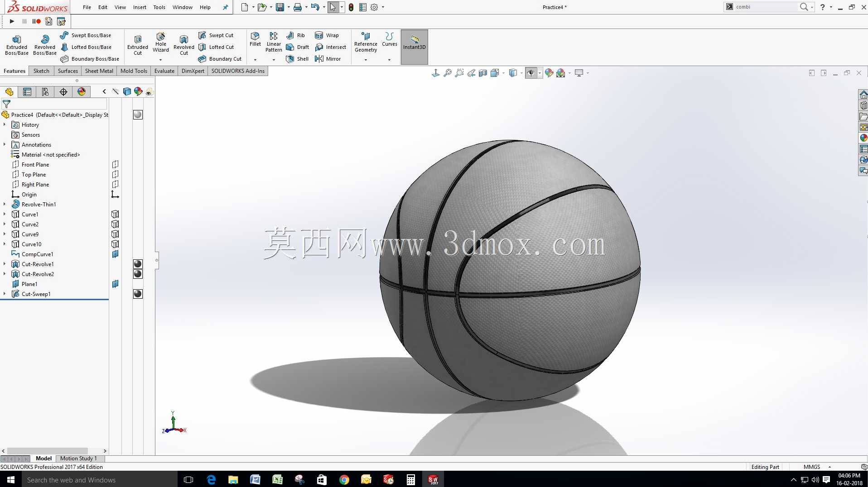
Task: Toggle Origin visibility icon
Action: click(115, 194)
